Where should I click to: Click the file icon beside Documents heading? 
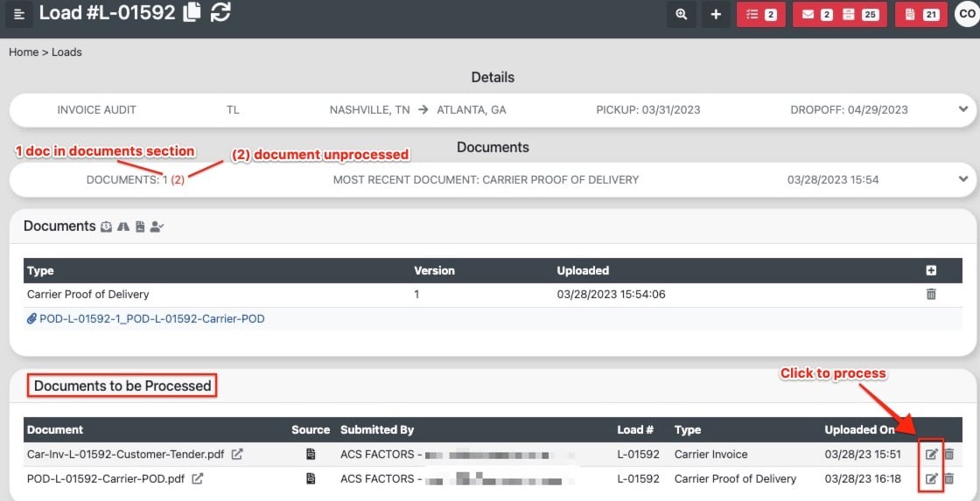click(x=140, y=226)
